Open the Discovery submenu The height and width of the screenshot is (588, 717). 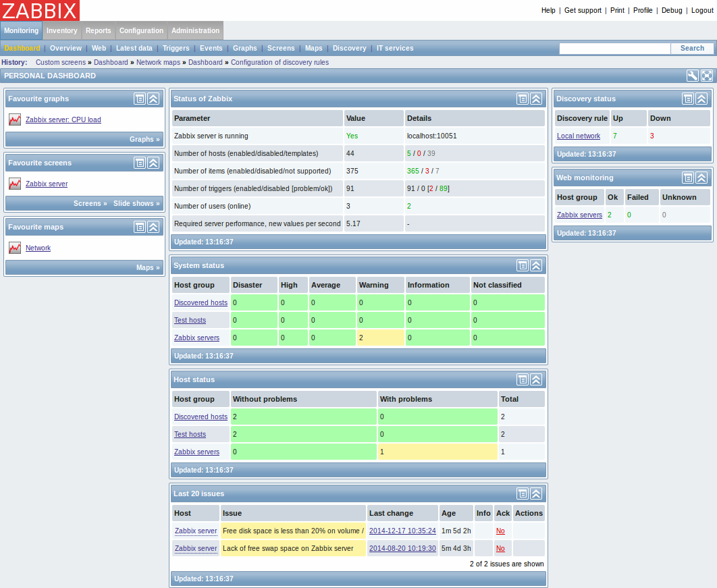pyautogui.click(x=349, y=48)
